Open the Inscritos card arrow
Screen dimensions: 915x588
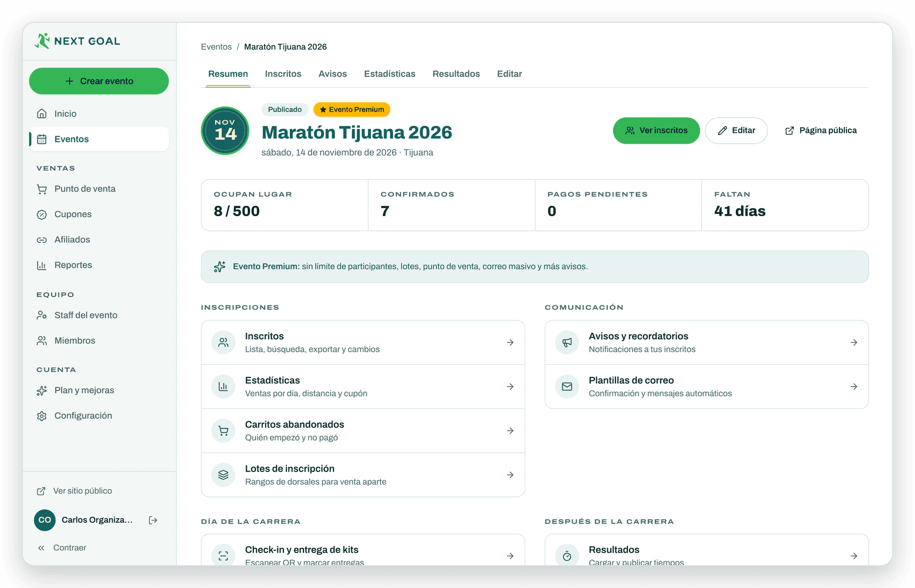pos(510,342)
